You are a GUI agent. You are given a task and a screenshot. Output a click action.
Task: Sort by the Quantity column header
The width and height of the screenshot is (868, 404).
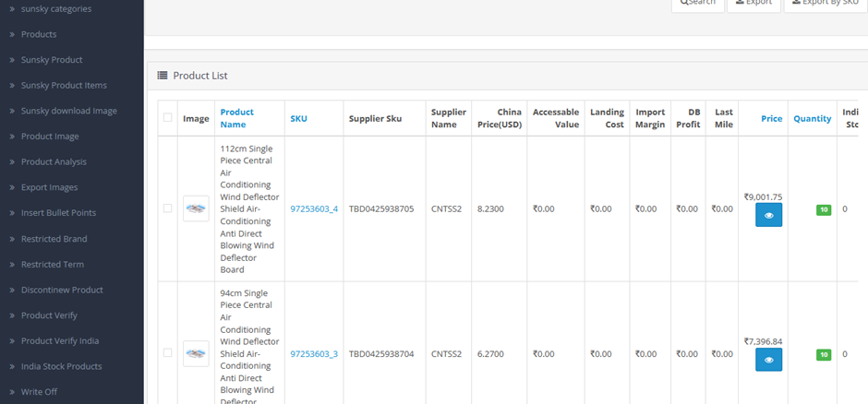pos(812,118)
